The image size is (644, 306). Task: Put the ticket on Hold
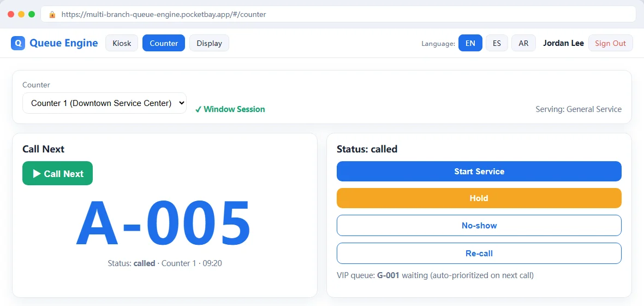pos(479,198)
